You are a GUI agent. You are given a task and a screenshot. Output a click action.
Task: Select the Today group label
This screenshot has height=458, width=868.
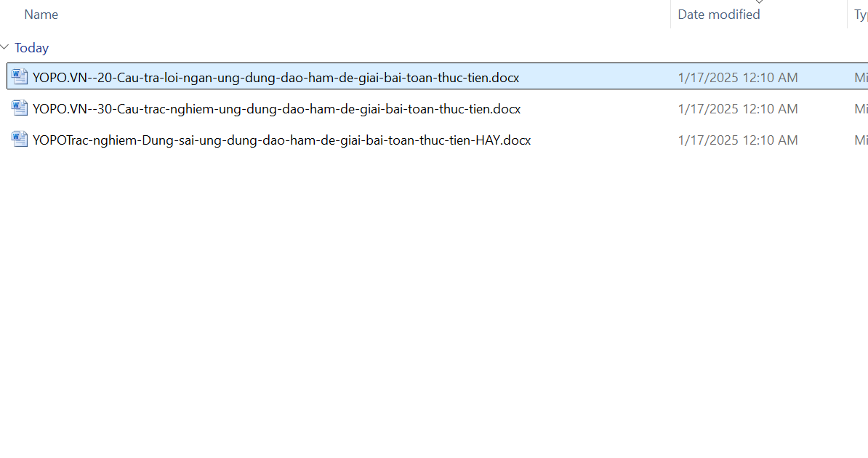tap(32, 48)
